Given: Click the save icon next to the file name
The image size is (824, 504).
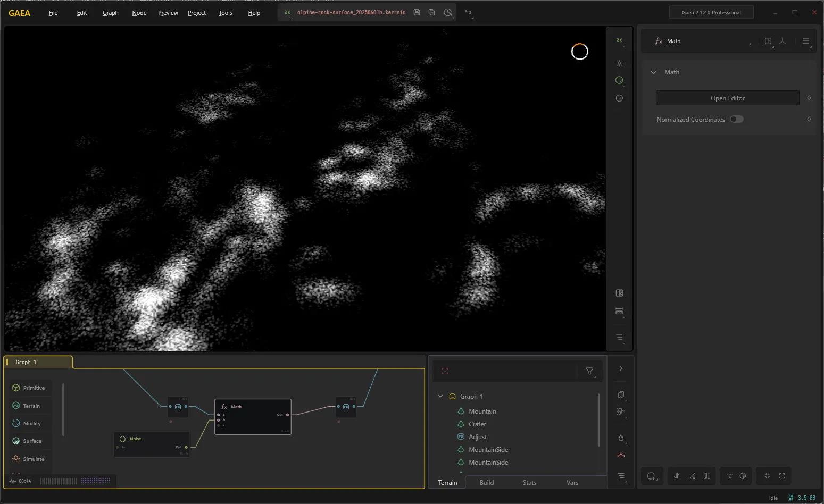Looking at the screenshot, I should click(x=417, y=12).
